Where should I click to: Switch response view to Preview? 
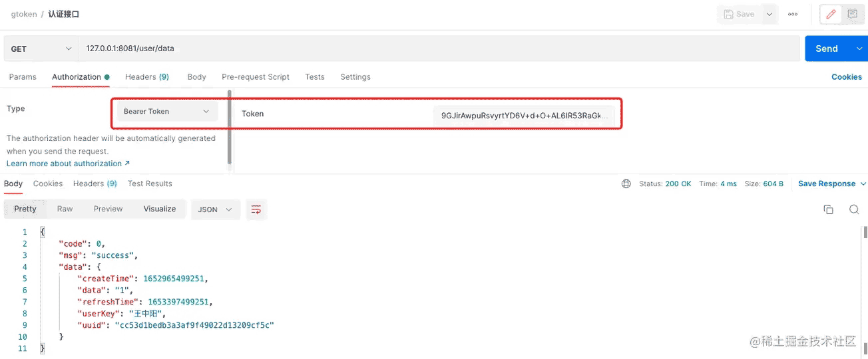click(108, 209)
